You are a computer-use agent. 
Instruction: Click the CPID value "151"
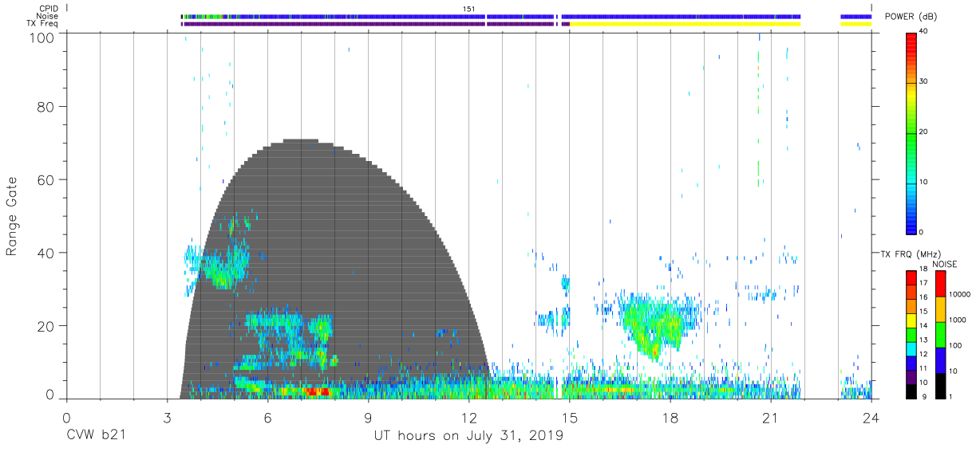pyautogui.click(x=469, y=9)
